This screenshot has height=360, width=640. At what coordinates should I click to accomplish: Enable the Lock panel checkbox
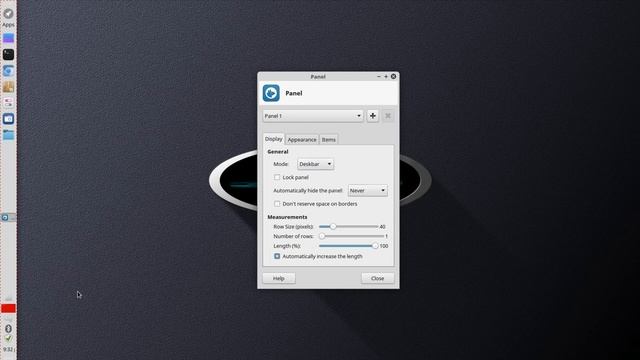click(277, 177)
